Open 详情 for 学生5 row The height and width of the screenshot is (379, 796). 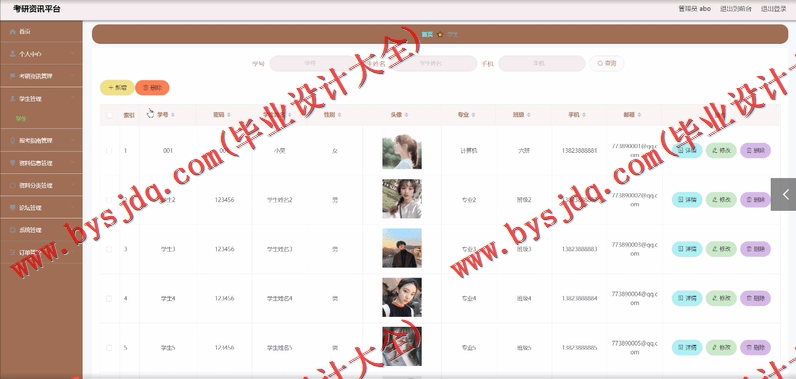tap(687, 348)
